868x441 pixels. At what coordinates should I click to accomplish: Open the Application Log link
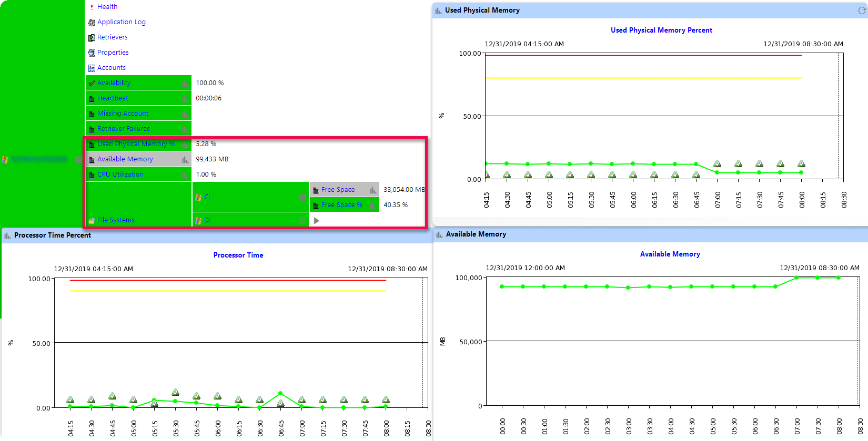point(121,22)
